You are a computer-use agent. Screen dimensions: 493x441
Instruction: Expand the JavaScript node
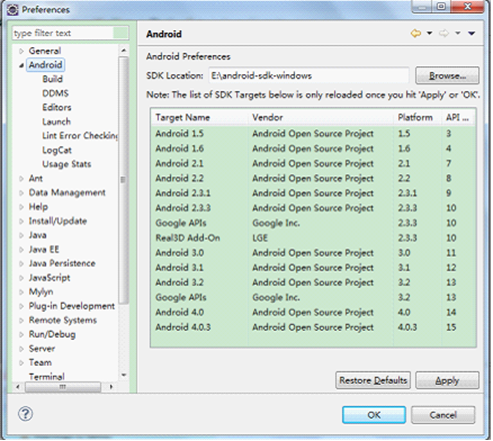coord(21,278)
